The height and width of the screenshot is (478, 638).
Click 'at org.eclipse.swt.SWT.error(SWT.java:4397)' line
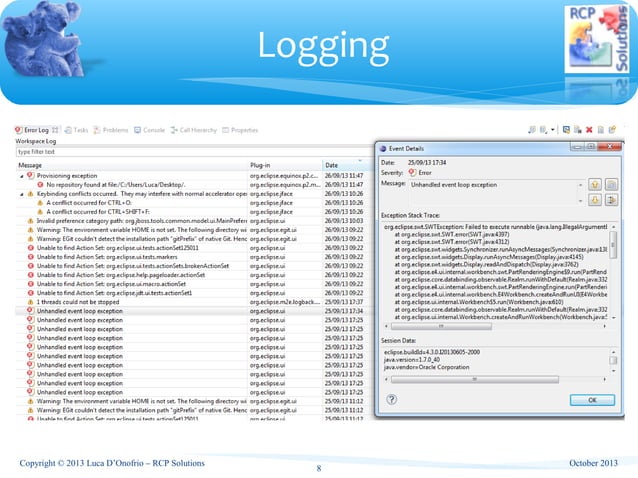tap(452, 234)
